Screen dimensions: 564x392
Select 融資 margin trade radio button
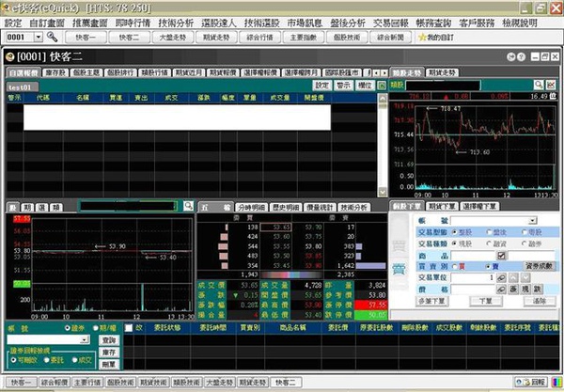[489, 243]
